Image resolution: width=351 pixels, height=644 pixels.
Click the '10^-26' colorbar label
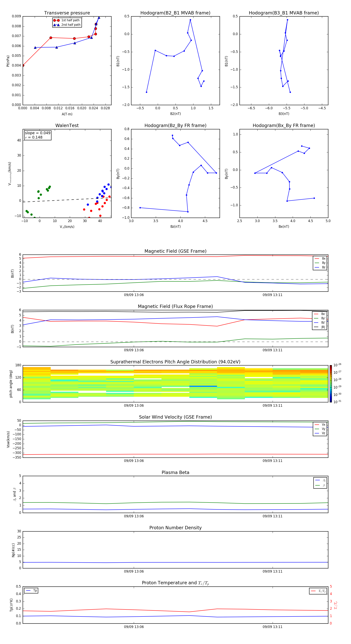(337, 365)
